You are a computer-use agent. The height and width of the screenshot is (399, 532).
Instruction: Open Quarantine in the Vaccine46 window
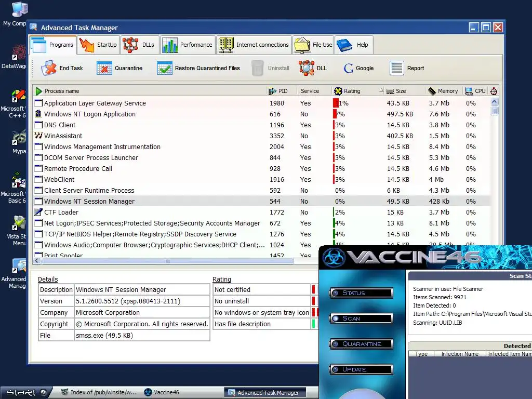pos(361,344)
